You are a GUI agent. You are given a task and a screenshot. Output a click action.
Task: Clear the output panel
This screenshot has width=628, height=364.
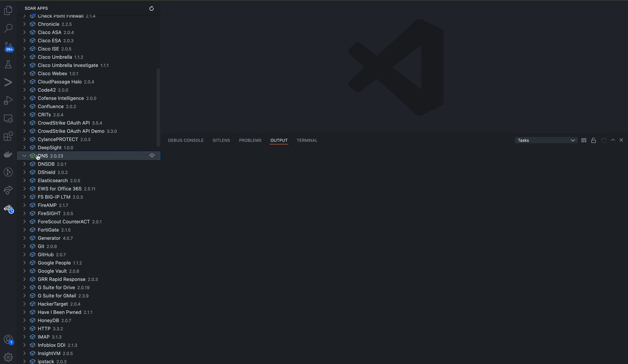tap(584, 140)
